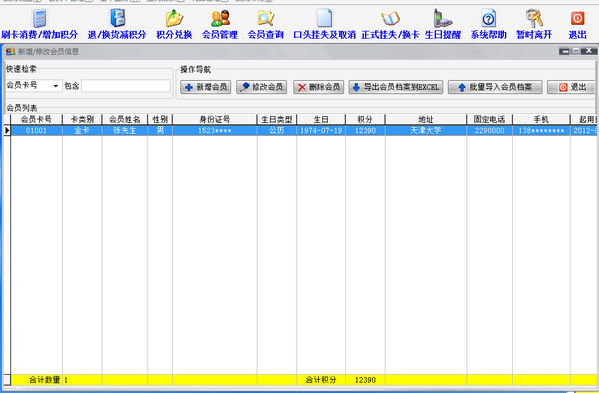Click the main toolbar 退出 icon
Image resolution: width=599 pixels, height=393 pixels.
click(x=577, y=18)
